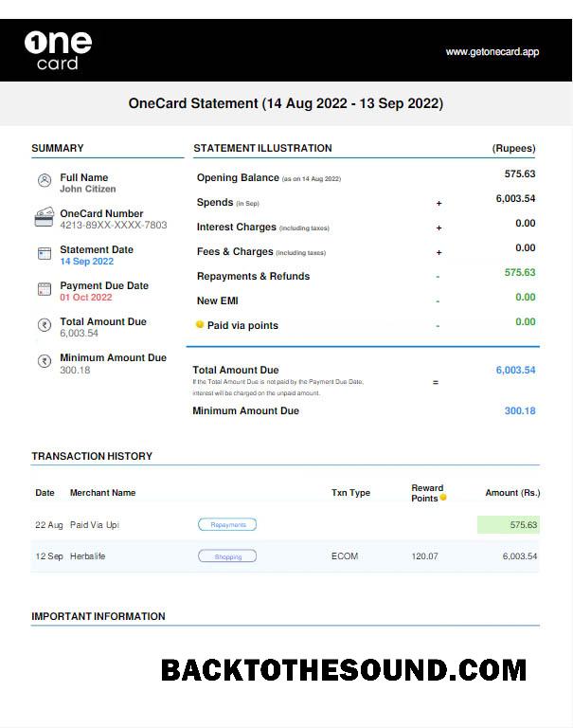Click the Txn Type column header
Viewport: 573px width, 728px height.
pos(350,493)
